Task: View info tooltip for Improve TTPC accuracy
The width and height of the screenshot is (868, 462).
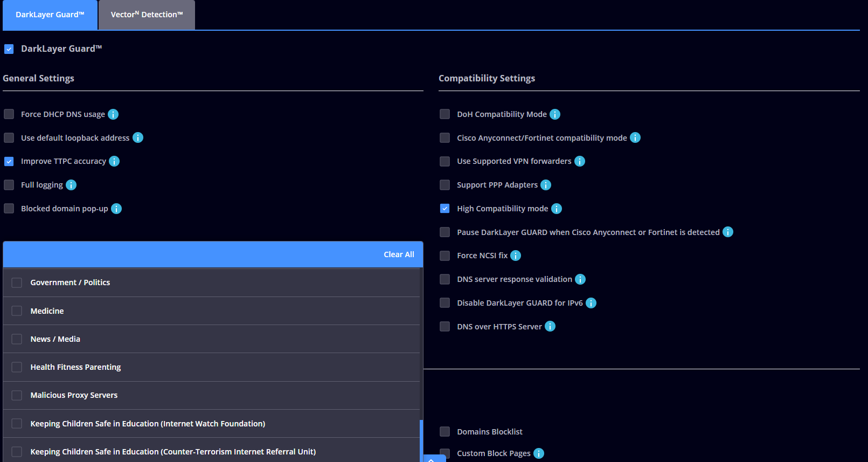Action: (114, 161)
